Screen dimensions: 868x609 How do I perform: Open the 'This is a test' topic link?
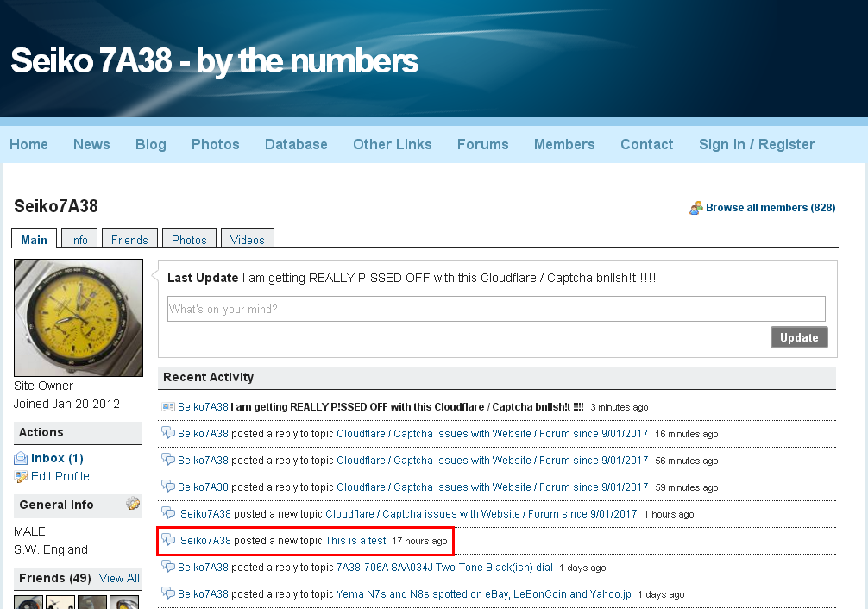point(355,540)
